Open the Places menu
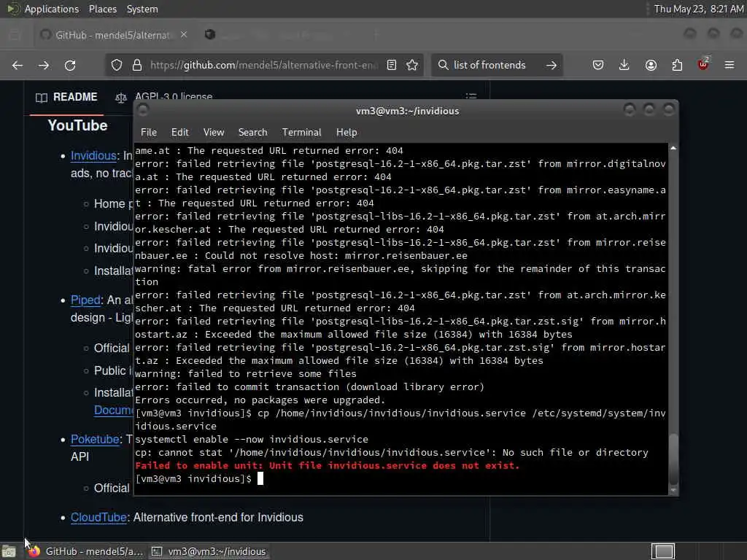 tap(103, 9)
